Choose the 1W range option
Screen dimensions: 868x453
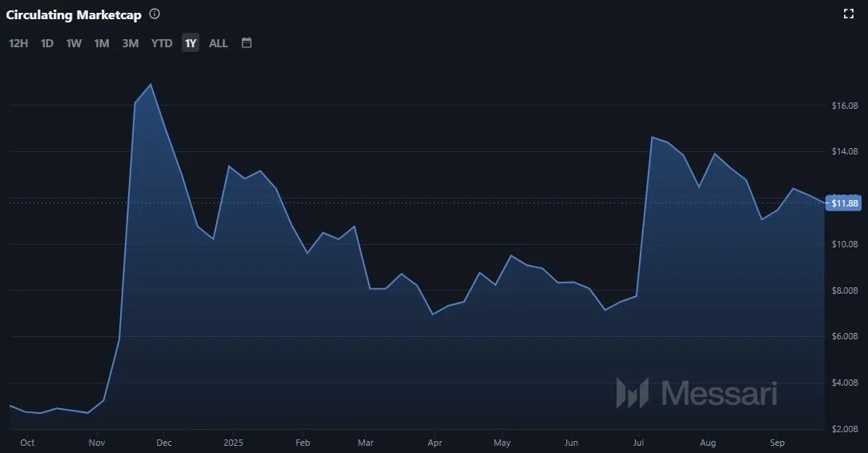coord(74,43)
